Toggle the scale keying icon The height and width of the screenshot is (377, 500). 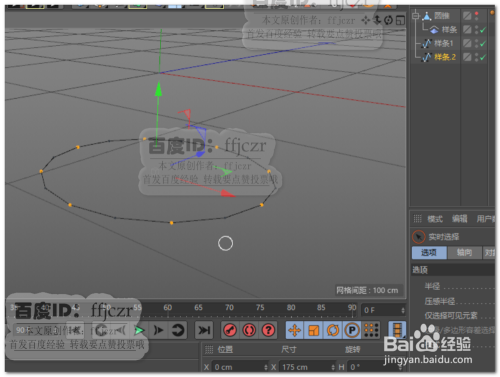pos(314,330)
